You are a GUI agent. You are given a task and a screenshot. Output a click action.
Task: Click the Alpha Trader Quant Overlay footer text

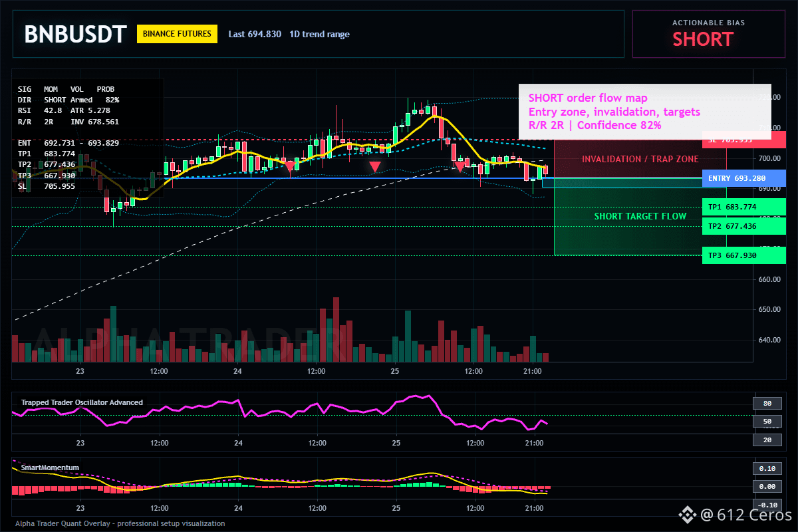tap(120, 523)
